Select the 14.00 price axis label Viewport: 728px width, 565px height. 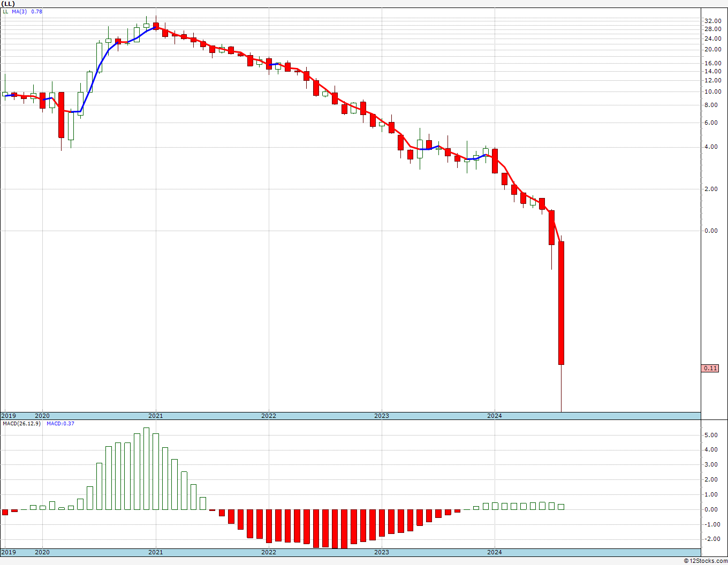pos(712,71)
